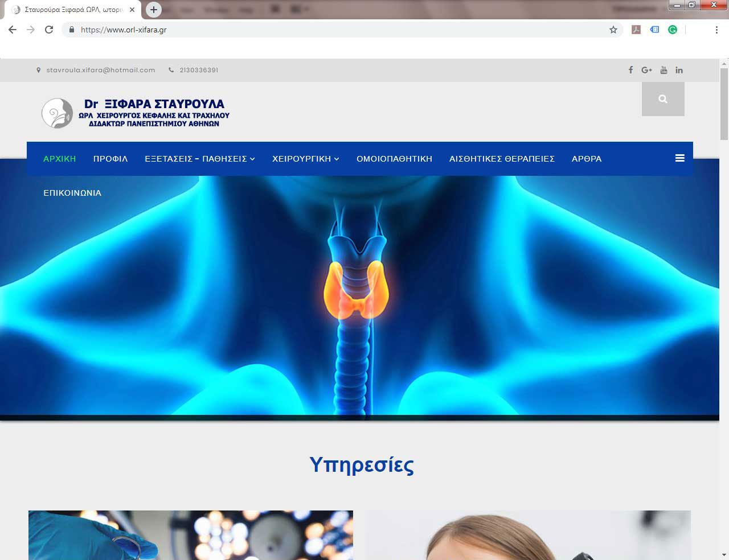
Task: Open the surgeon glove service thumbnail
Action: point(191,535)
